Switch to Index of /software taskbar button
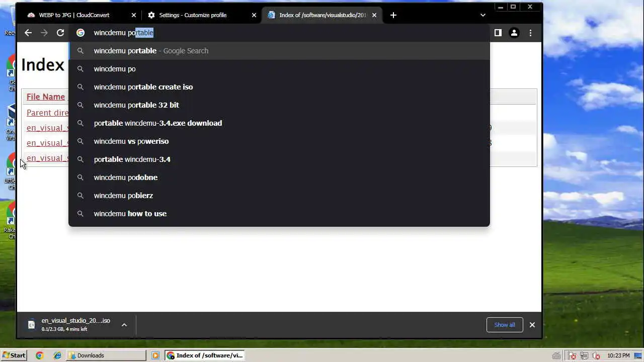 pos(205,355)
